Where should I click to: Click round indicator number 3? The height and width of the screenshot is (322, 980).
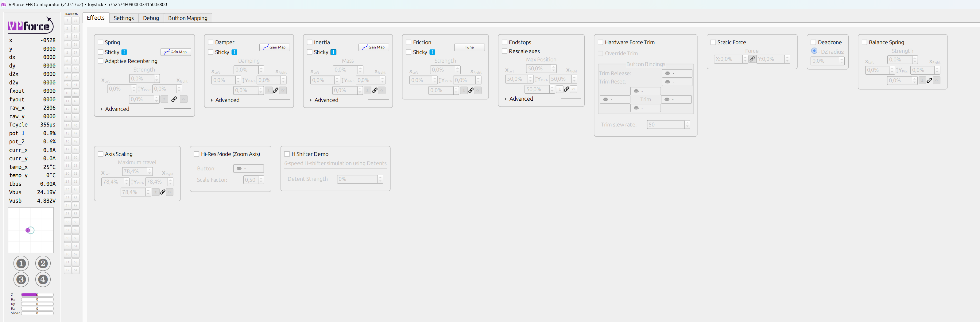21,280
